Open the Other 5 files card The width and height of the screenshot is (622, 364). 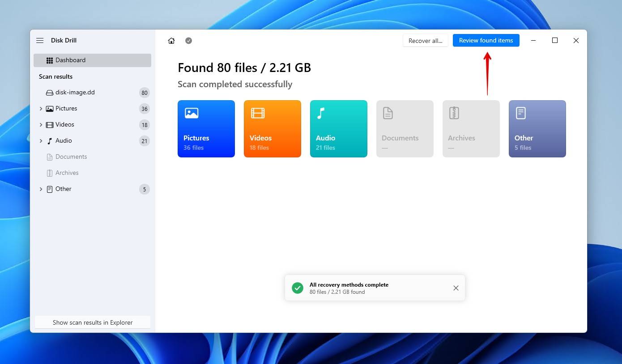(537, 129)
